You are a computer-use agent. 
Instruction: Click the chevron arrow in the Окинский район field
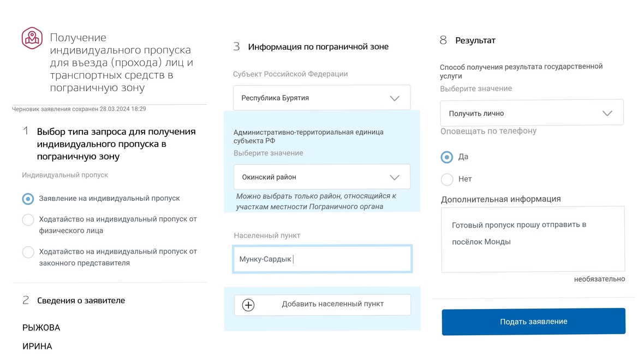395,177
